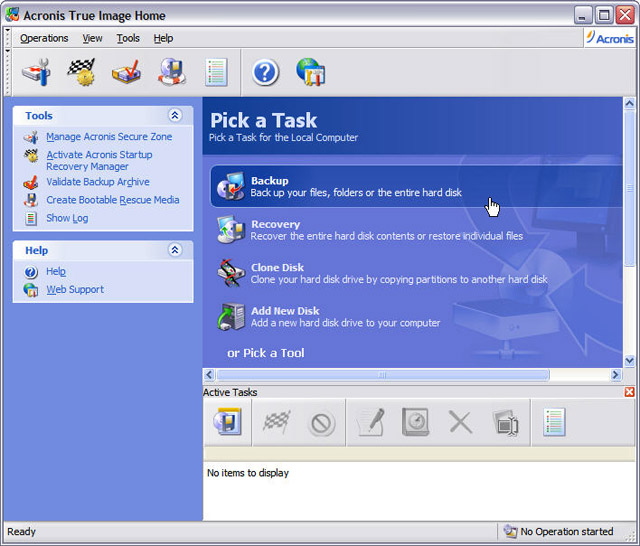This screenshot has width=640, height=546.
Task: Click the Add New Disk task icon
Action: tap(231, 316)
